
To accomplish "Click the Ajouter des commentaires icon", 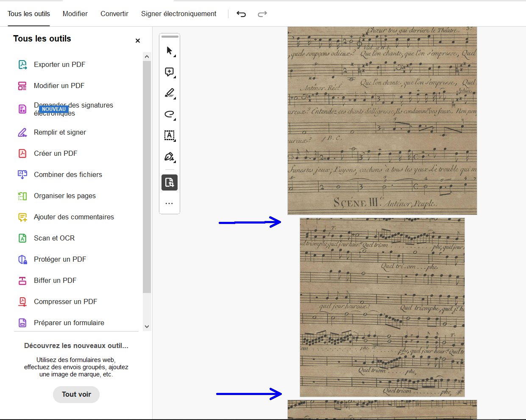I will coord(22,217).
